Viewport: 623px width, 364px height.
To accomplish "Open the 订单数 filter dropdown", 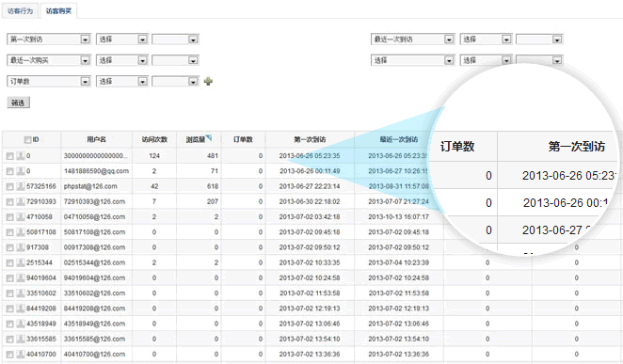I will pos(49,82).
